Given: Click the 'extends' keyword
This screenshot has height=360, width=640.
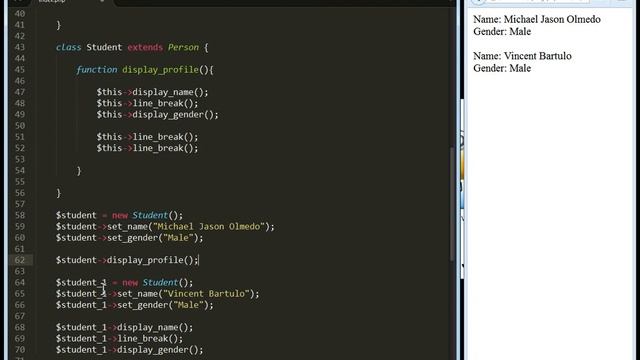Looking at the screenshot, I should [145, 47].
